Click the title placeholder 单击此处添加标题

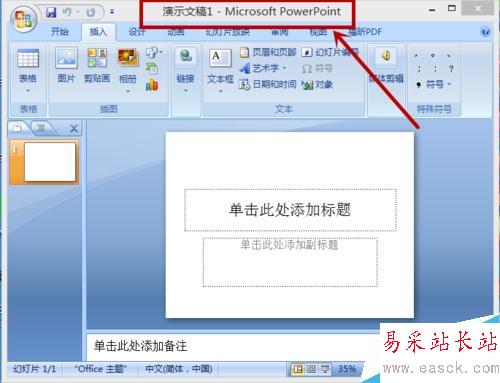[x=290, y=210]
